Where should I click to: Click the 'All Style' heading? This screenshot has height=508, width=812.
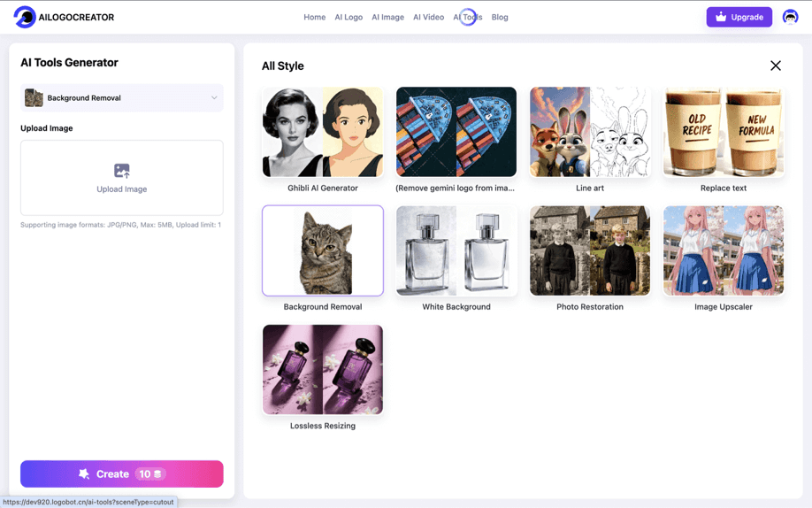pyautogui.click(x=283, y=65)
